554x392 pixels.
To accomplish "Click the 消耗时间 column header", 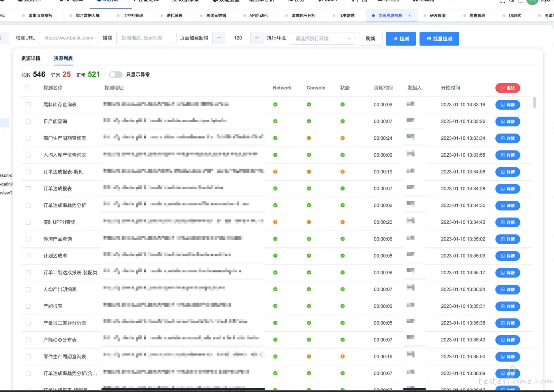I will [383, 88].
